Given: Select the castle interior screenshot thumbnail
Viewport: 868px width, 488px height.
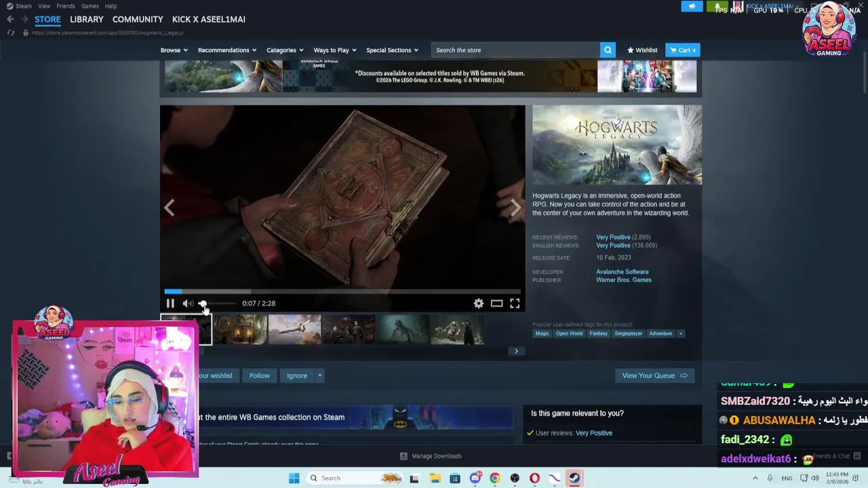Looking at the screenshot, I should tap(241, 330).
